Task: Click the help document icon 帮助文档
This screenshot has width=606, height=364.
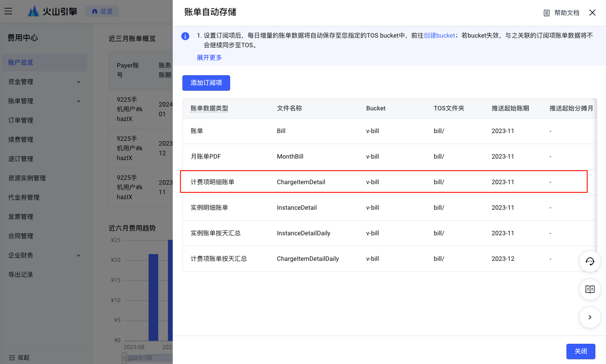Action: (547, 13)
